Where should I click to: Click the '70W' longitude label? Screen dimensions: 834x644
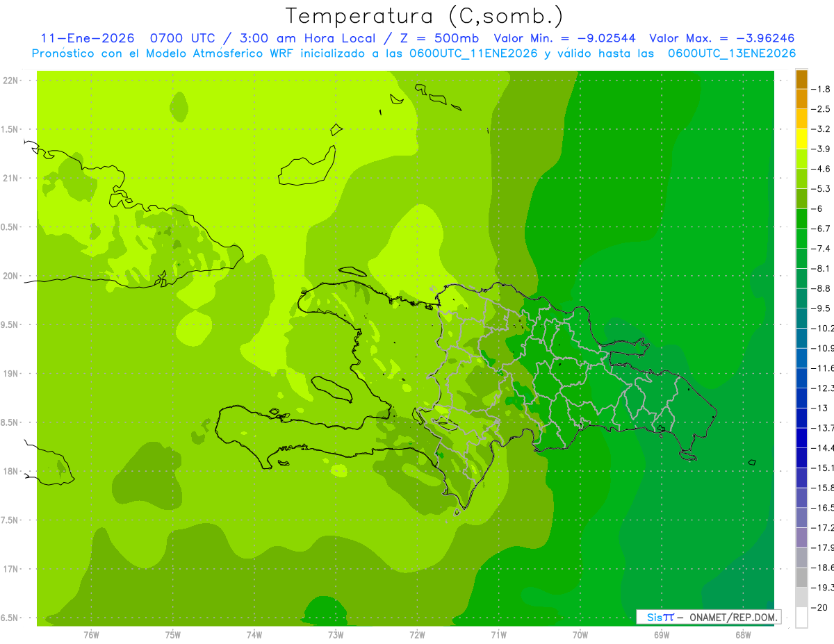[580, 635]
